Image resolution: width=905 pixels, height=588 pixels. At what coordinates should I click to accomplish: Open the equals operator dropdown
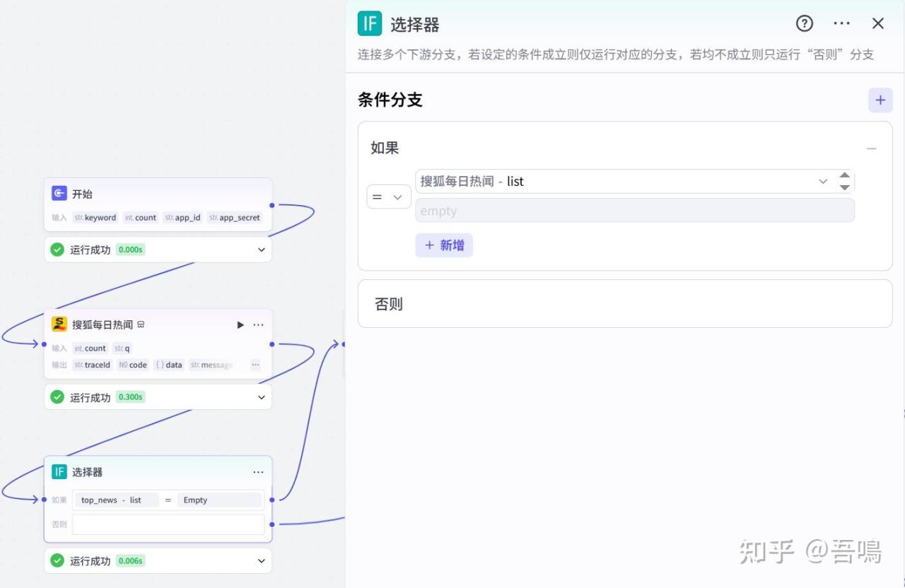(388, 197)
